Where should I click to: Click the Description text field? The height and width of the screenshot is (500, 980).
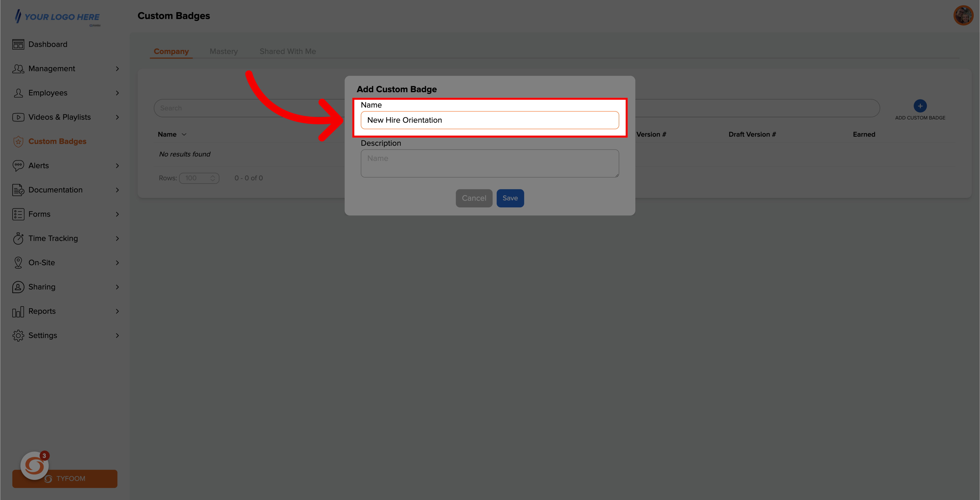(x=490, y=163)
